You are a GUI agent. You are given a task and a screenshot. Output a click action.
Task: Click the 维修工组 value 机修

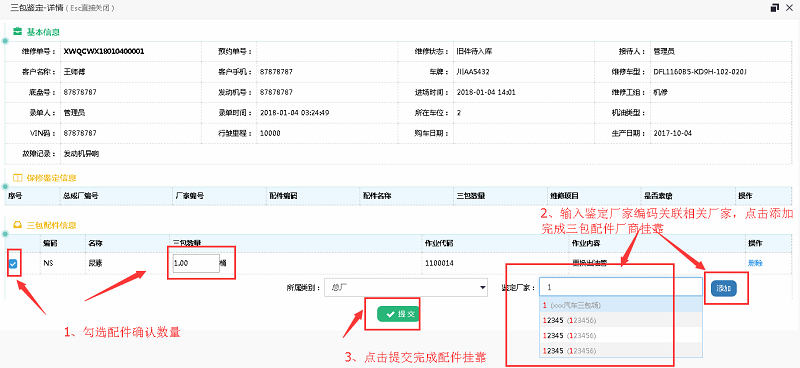point(661,92)
